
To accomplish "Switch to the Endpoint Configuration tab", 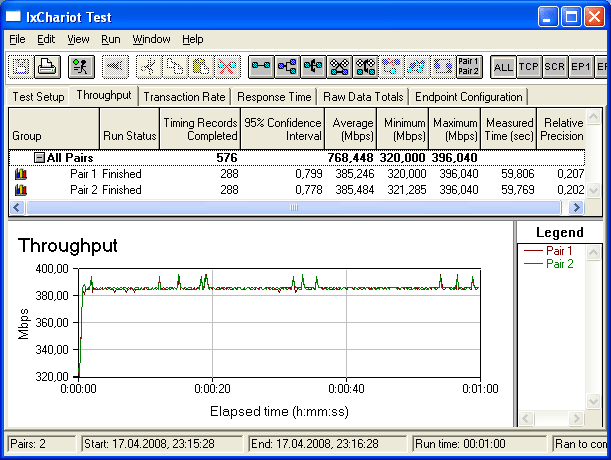I will pos(468,97).
